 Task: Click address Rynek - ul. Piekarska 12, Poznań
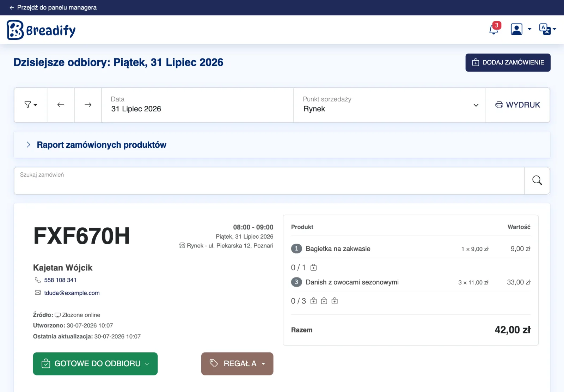(x=230, y=246)
